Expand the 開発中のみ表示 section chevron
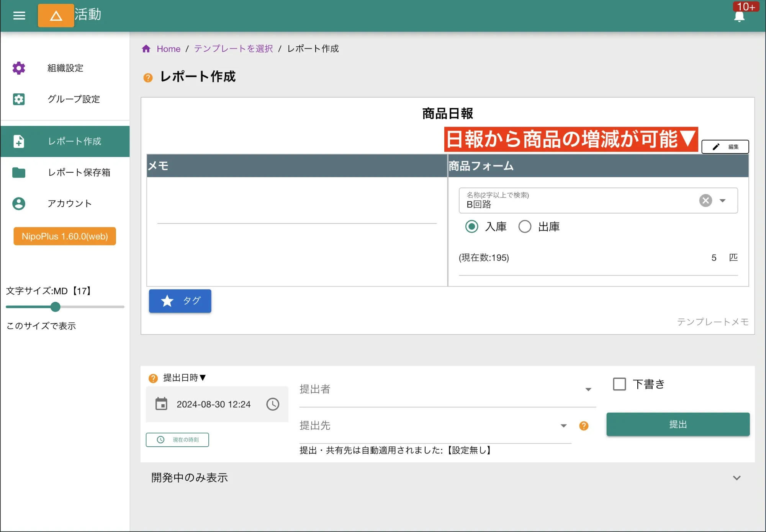The height and width of the screenshot is (532, 766). coord(736,477)
